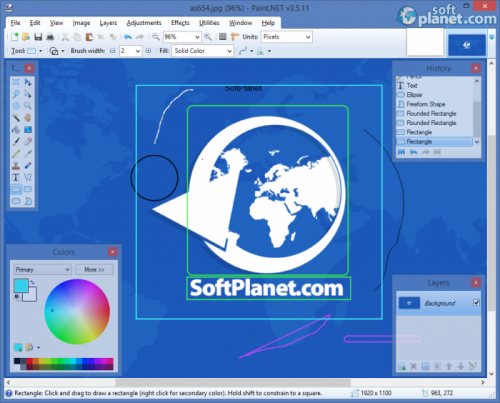
Task: Click the red swatch in palette strip
Action: tap(29, 361)
